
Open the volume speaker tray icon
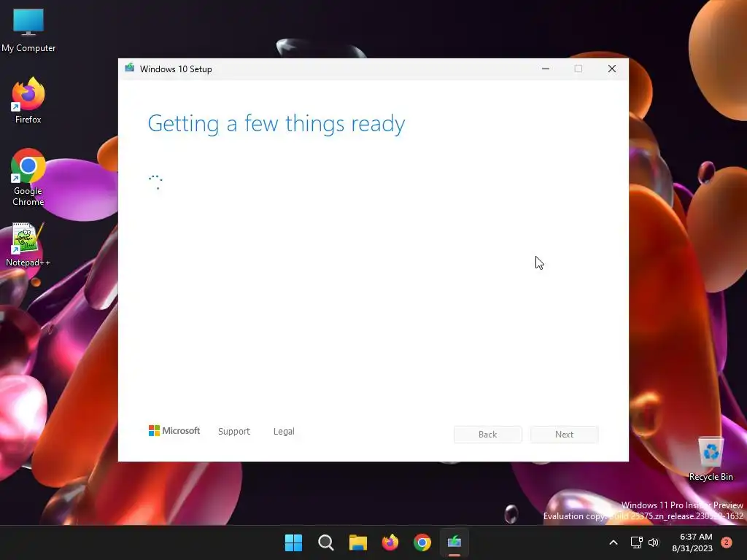[x=654, y=542]
